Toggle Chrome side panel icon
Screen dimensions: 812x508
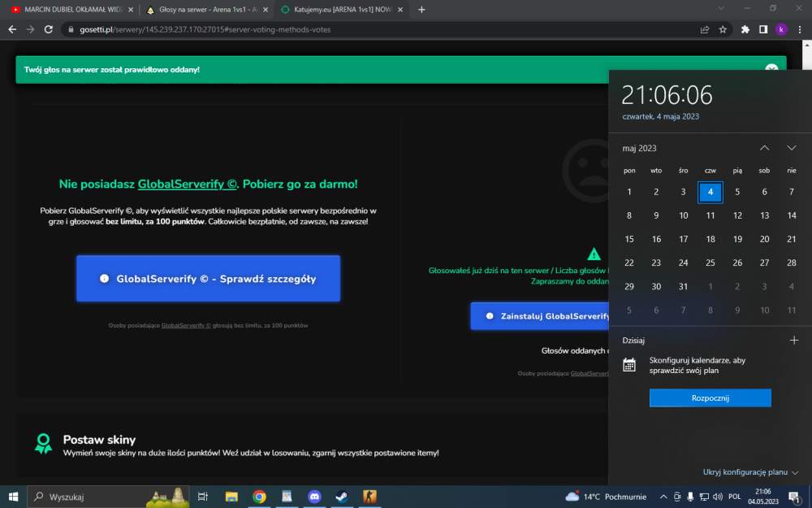(x=763, y=29)
